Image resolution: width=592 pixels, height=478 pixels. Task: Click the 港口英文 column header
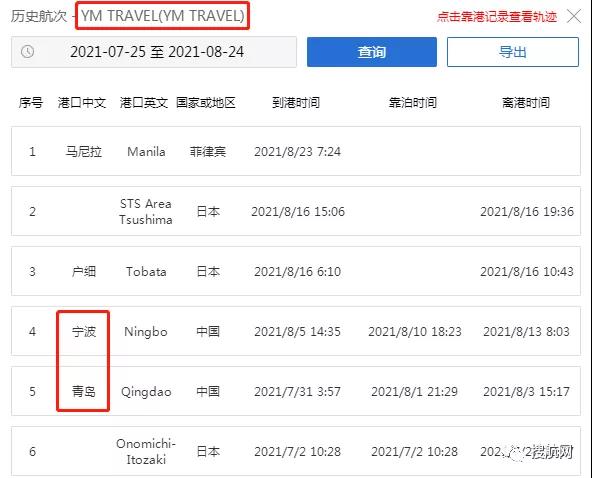(x=144, y=103)
